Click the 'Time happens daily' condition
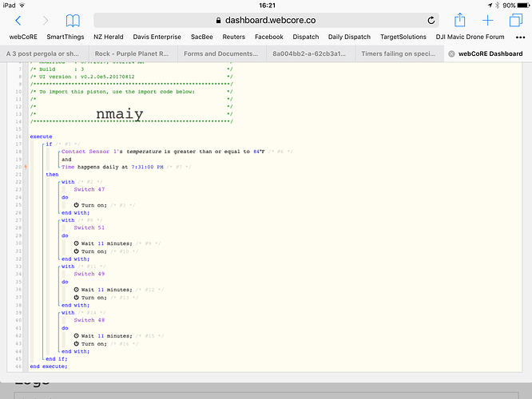The width and height of the screenshot is (532, 399). [113, 167]
